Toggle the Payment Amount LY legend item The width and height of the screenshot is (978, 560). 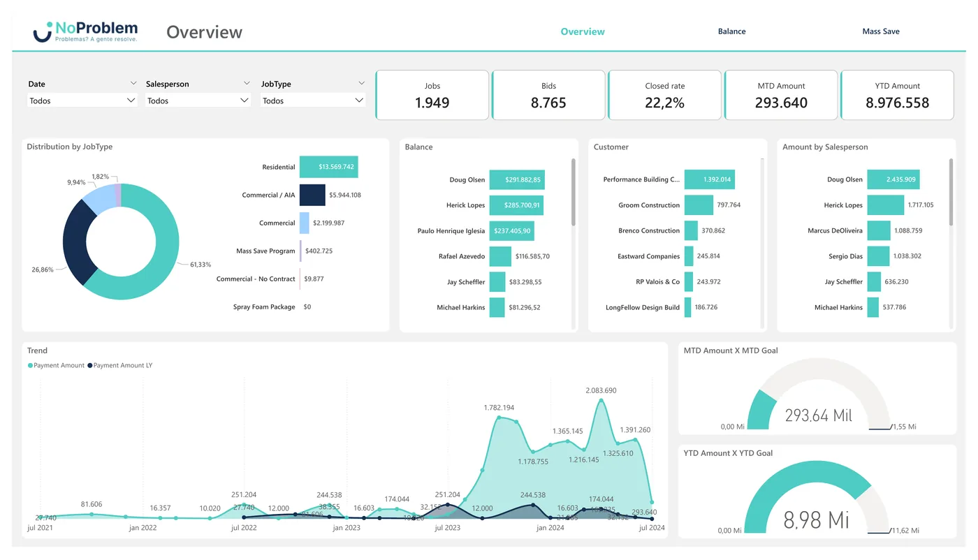coord(119,365)
